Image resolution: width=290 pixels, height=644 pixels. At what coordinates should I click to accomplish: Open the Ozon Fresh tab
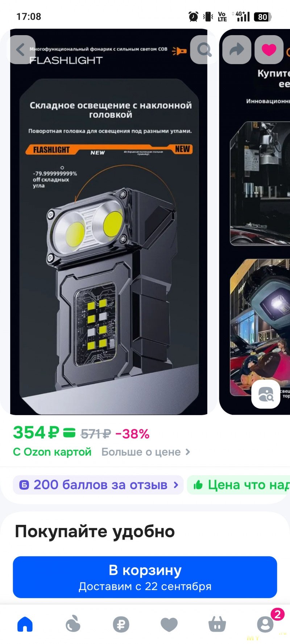[73, 624]
